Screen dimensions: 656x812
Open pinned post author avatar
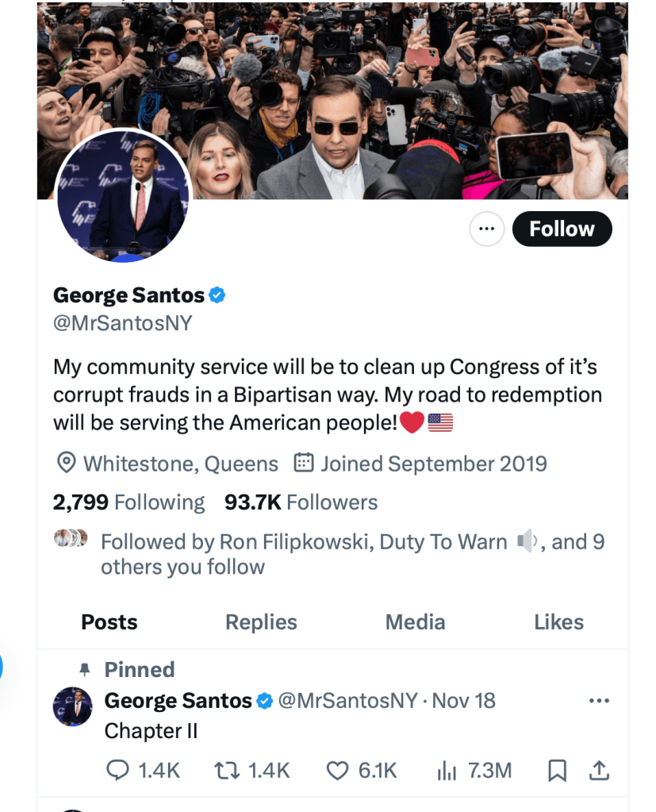point(72,706)
